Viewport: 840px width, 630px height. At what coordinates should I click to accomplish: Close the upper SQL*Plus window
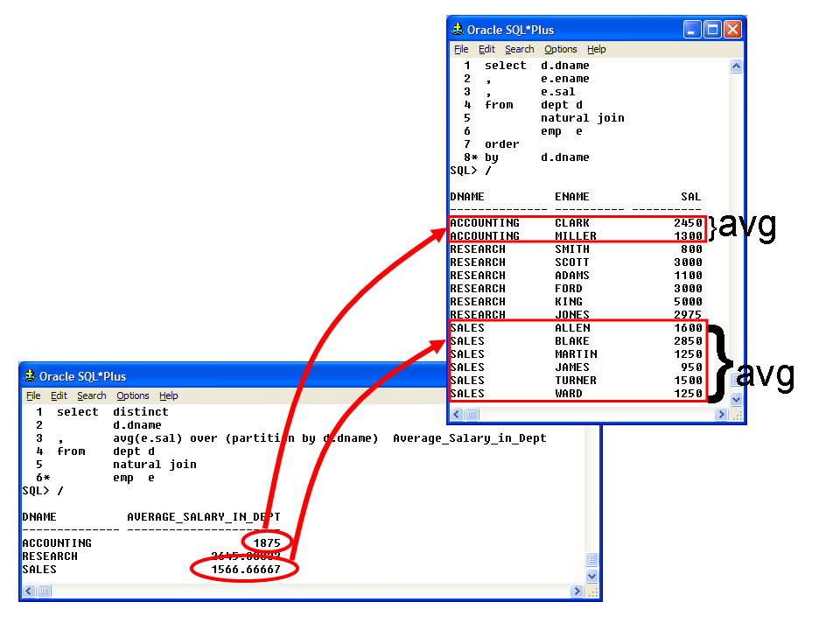[x=732, y=30]
